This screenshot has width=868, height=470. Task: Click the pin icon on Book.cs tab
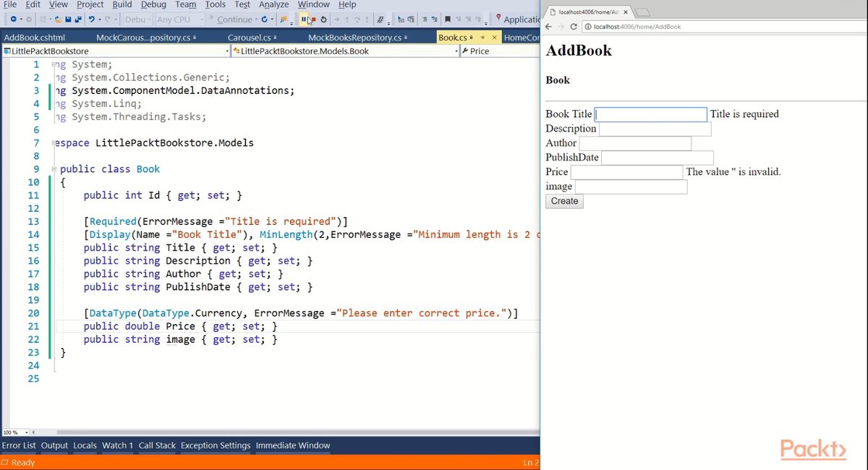click(482, 38)
